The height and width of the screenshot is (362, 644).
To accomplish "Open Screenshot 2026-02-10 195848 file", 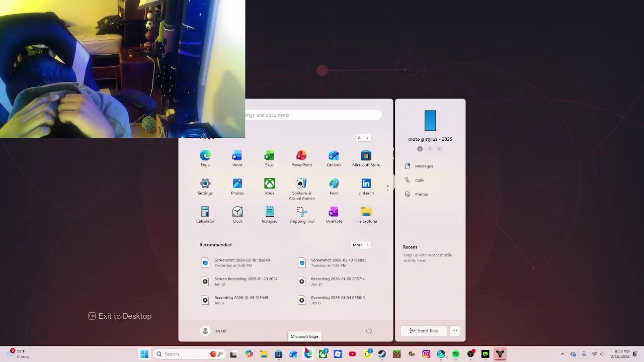I will pyautogui.click(x=236, y=263).
